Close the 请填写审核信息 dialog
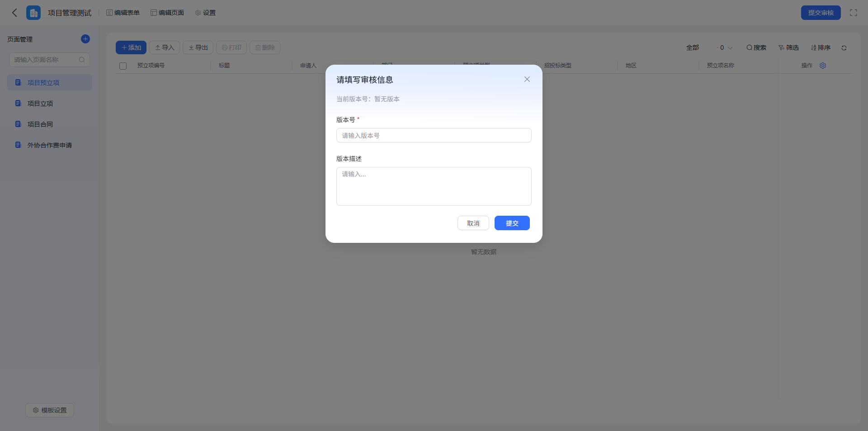 (527, 79)
